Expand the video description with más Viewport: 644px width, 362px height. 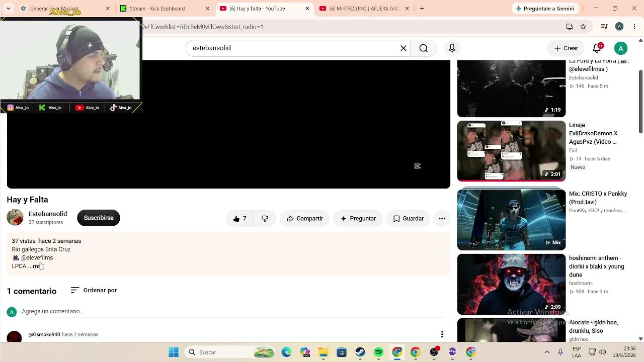pos(35,266)
